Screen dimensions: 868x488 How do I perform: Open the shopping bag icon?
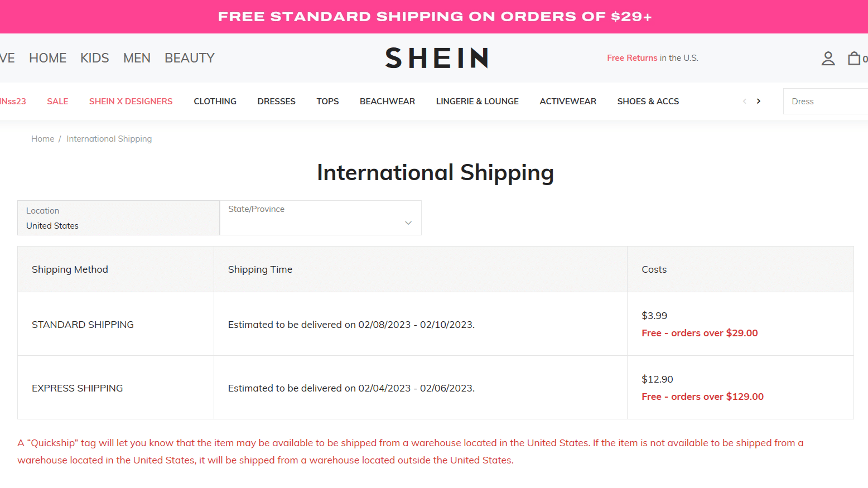tap(854, 58)
